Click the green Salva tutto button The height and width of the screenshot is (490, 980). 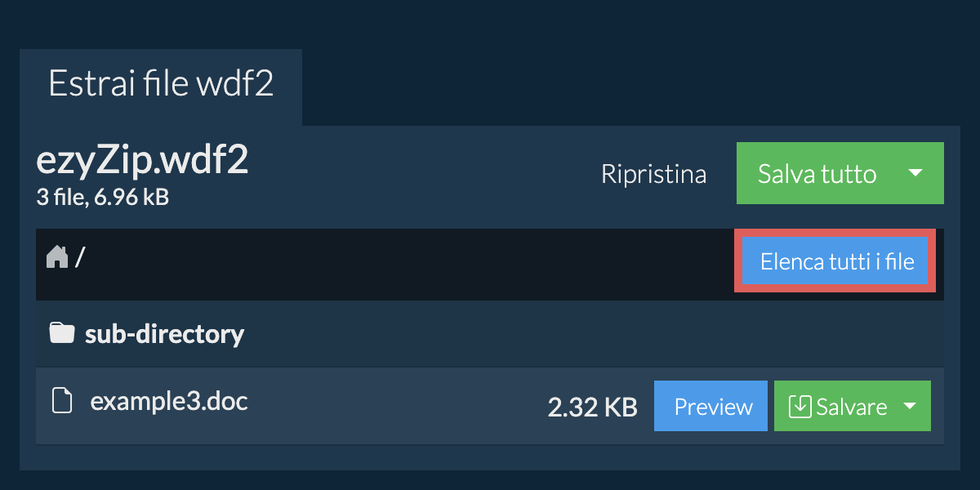(817, 173)
